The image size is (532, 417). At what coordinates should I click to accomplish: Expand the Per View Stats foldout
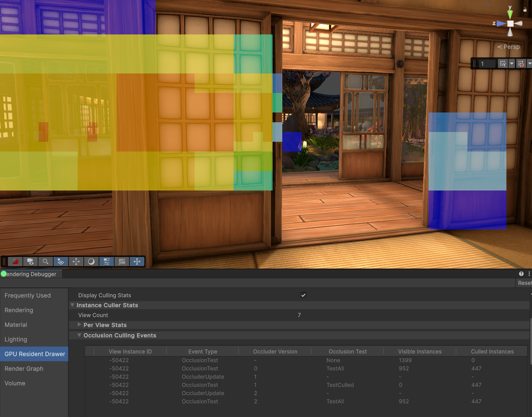pyautogui.click(x=79, y=325)
